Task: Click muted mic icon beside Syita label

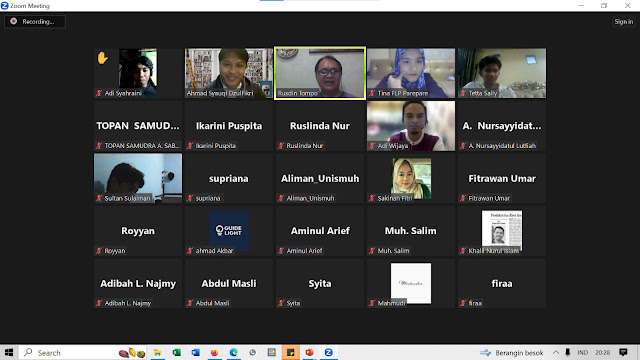Action: (x=281, y=303)
